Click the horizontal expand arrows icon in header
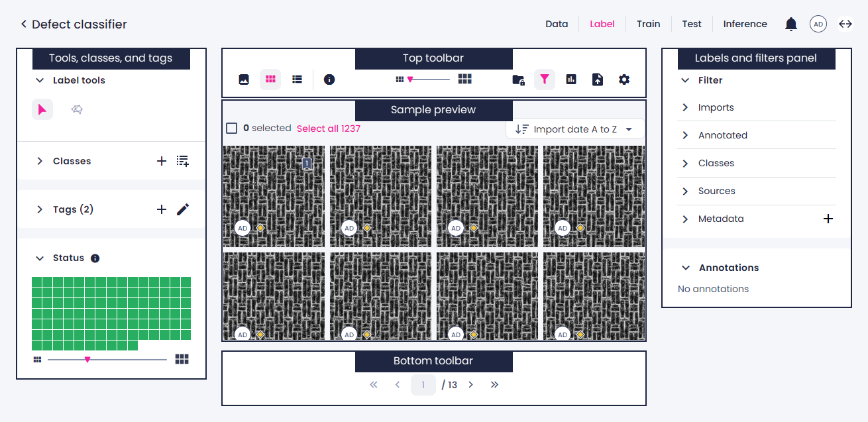Screen dimensions: 868x422 coord(845,25)
